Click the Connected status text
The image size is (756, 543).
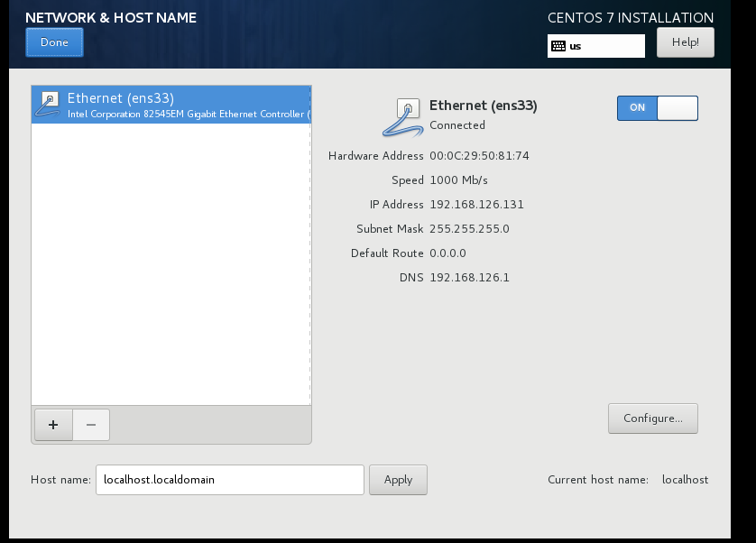tap(457, 124)
